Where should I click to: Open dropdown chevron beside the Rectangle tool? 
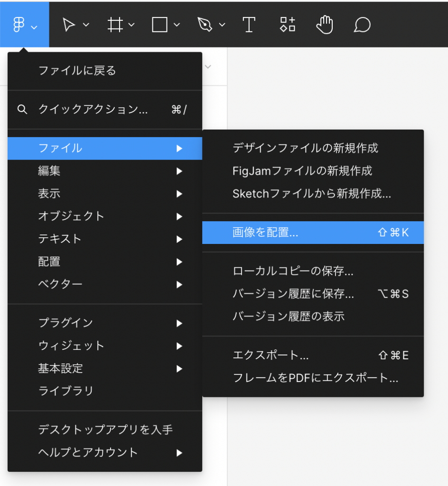[177, 25]
